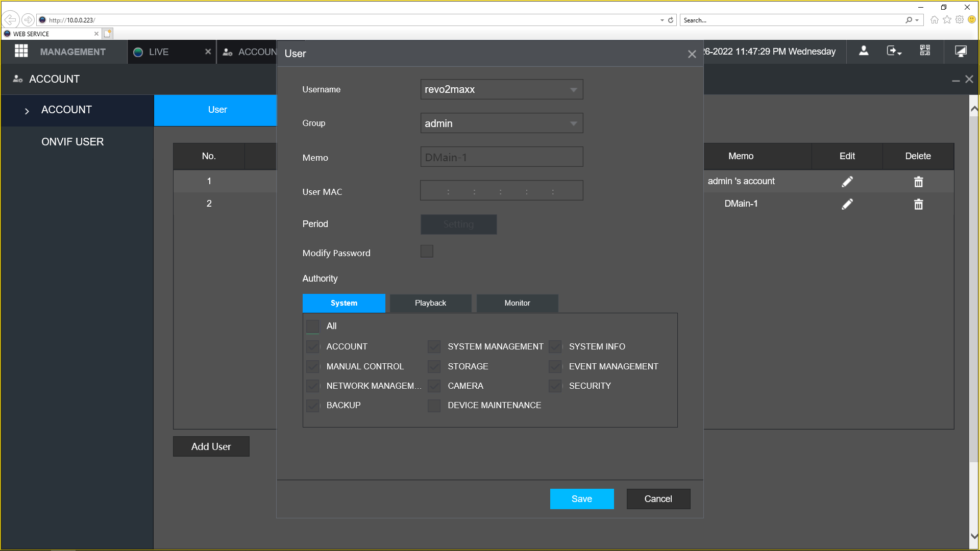The height and width of the screenshot is (551, 980).
Task: Click the browser forward arrow
Action: tap(28, 20)
